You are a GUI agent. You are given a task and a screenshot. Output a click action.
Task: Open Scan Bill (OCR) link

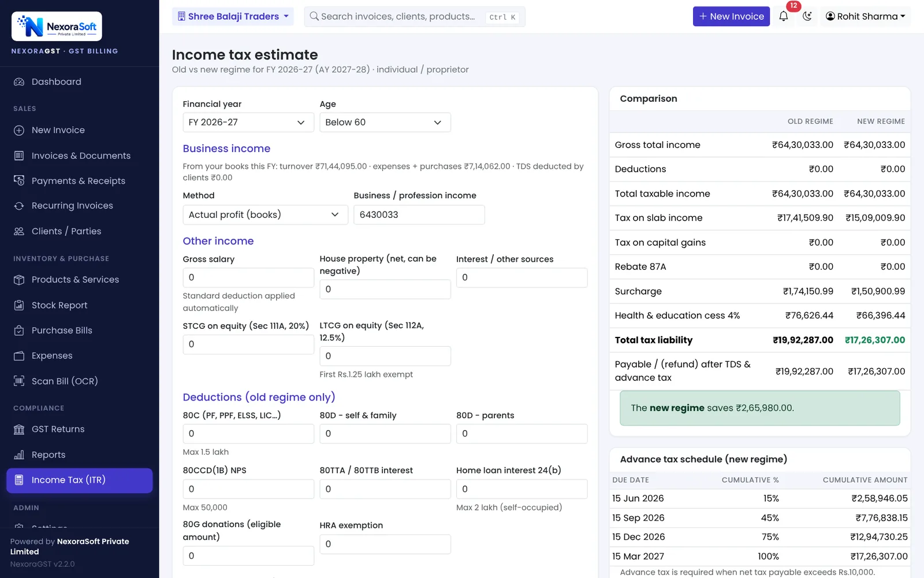(80, 381)
